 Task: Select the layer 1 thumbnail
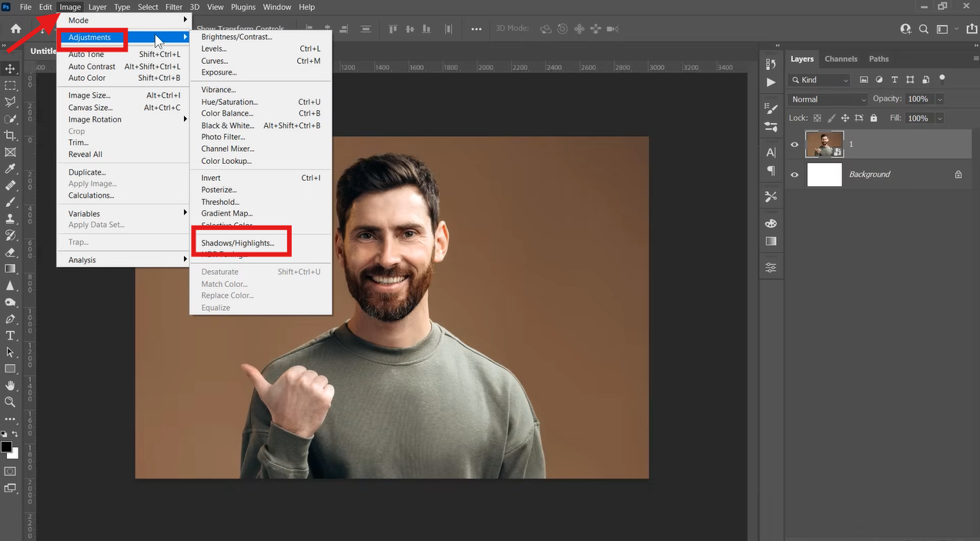pyautogui.click(x=824, y=144)
